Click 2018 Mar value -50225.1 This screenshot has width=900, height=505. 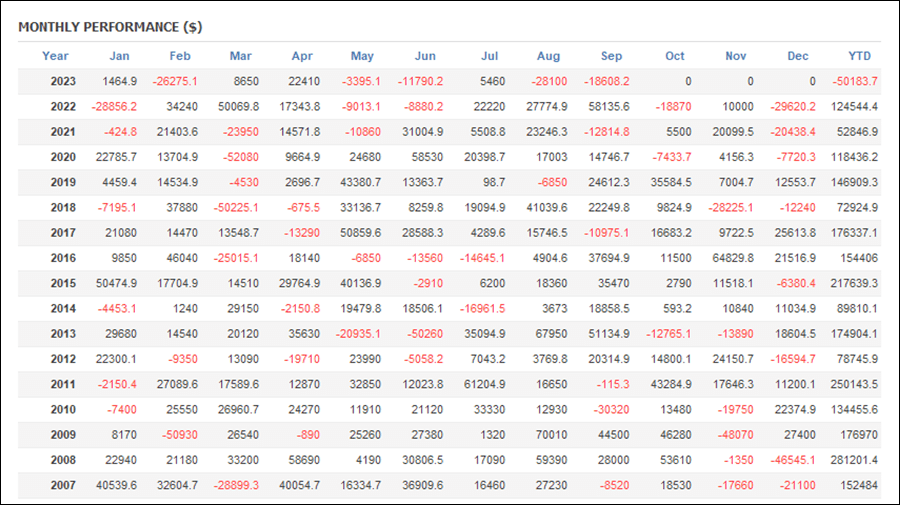(x=236, y=208)
